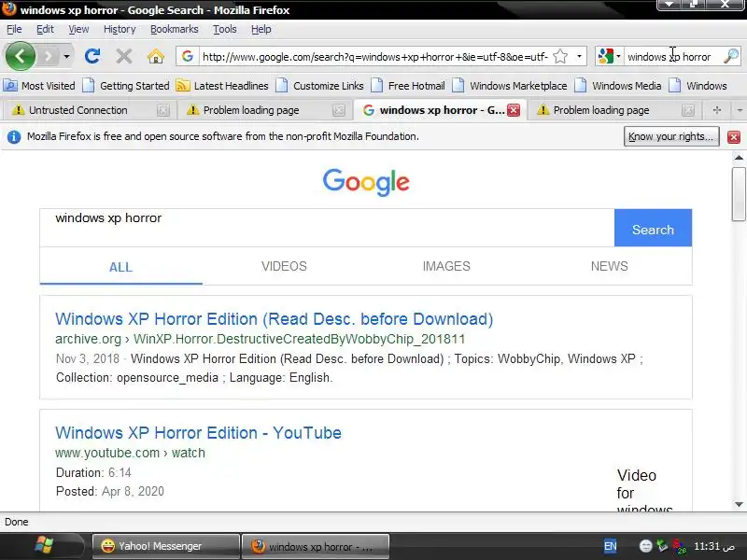747x560 pixels.
Task: Open the Customize Links bookmark
Action: pyautogui.click(x=320, y=86)
